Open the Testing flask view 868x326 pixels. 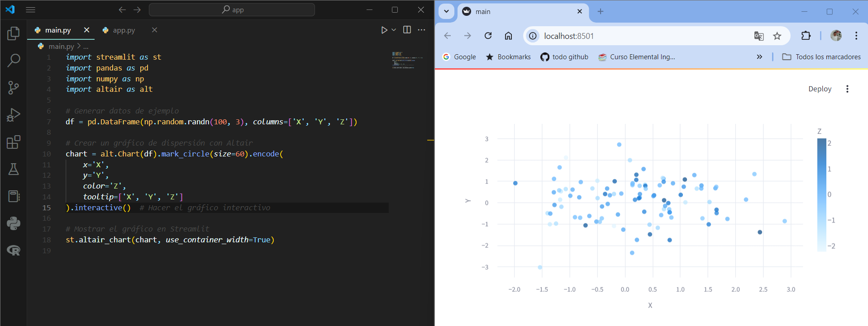(14, 169)
